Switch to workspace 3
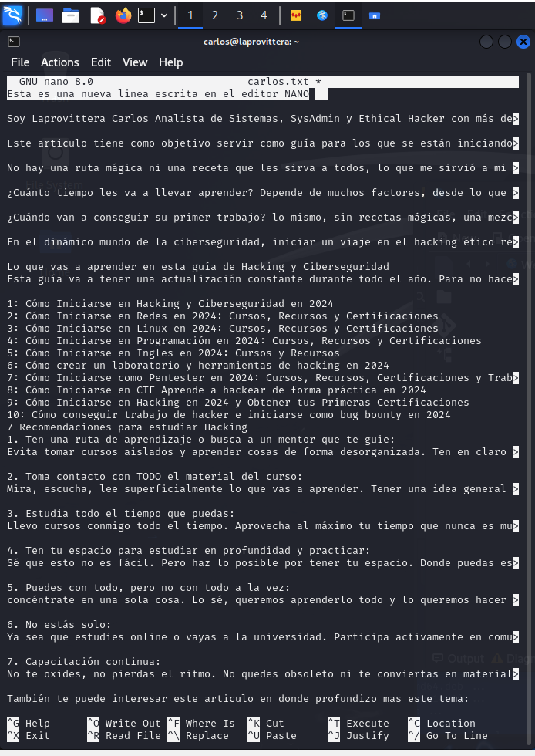Image resolution: width=535 pixels, height=756 pixels. tap(240, 15)
